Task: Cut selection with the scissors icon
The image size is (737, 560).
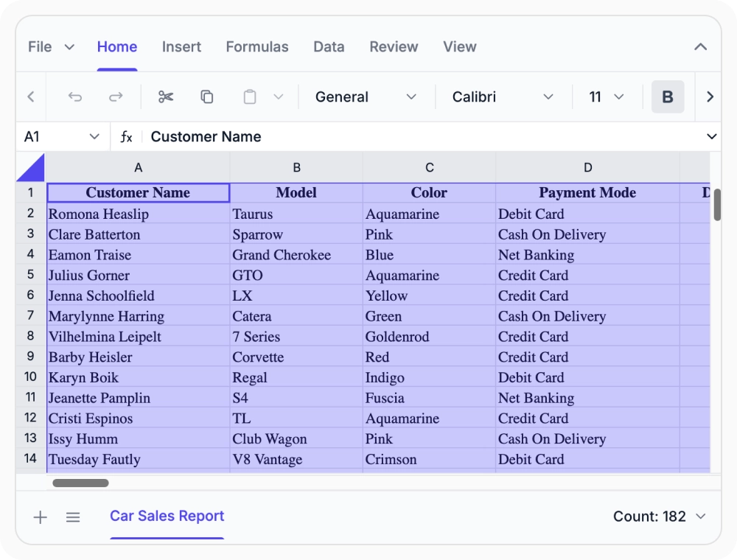Action: (x=166, y=97)
